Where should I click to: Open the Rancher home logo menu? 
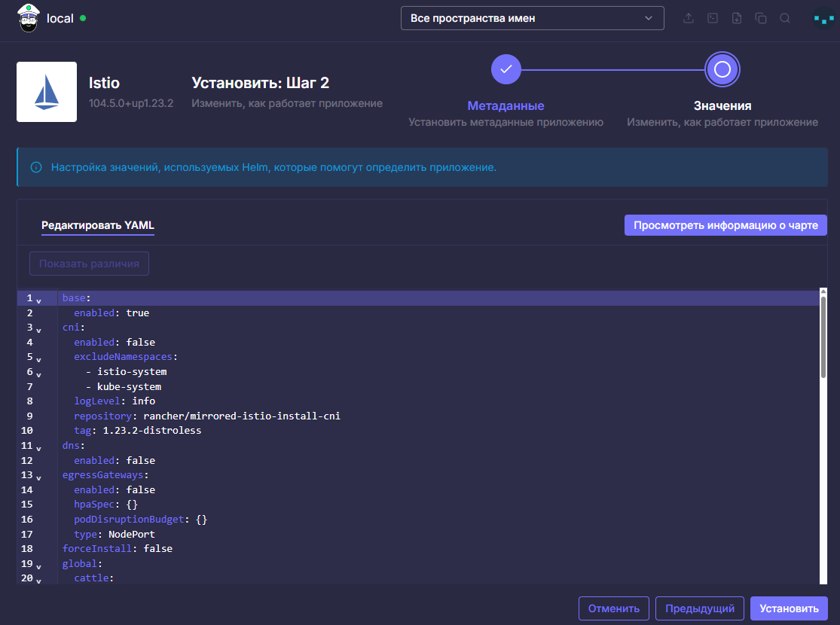click(29, 18)
